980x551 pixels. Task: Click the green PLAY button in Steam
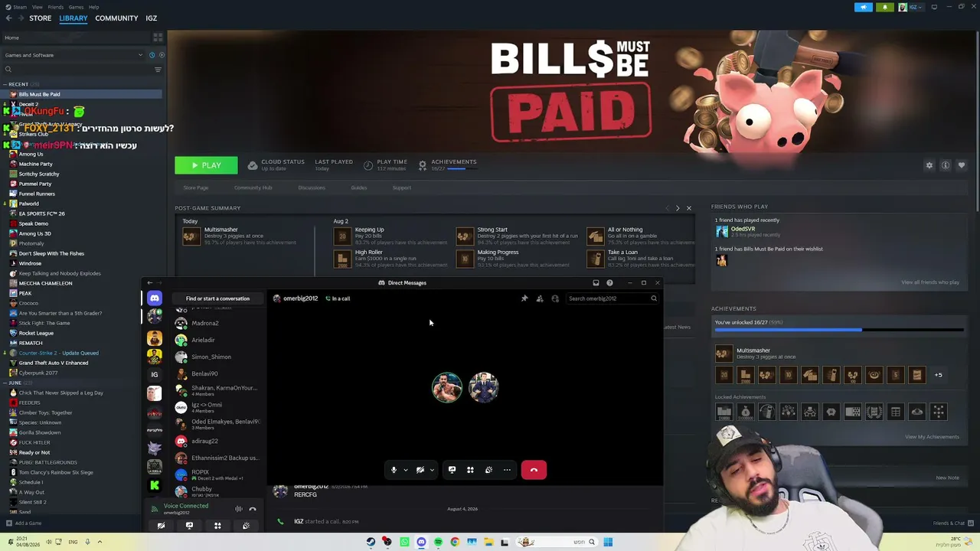click(x=206, y=165)
